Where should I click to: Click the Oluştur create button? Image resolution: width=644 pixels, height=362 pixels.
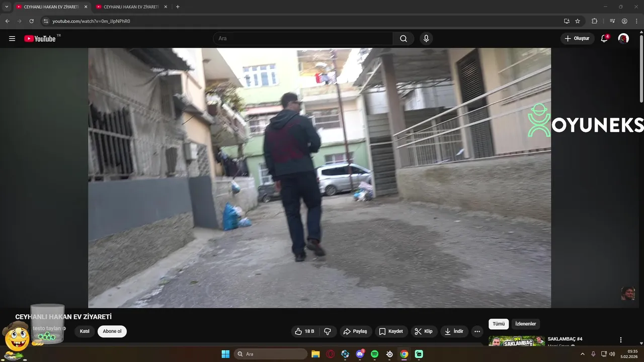pos(577,39)
